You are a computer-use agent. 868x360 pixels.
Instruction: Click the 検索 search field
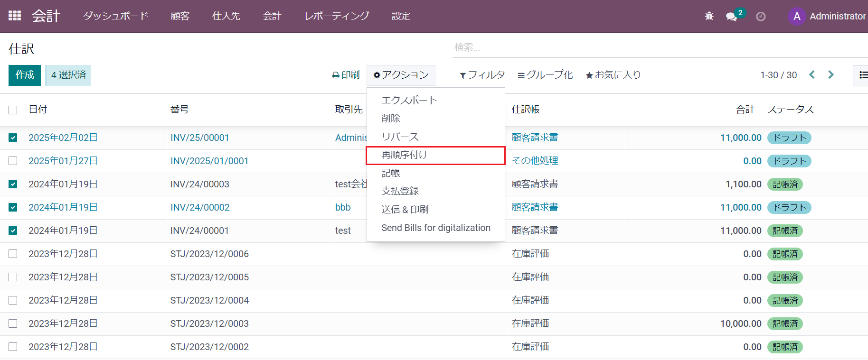pyautogui.click(x=655, y=47)
